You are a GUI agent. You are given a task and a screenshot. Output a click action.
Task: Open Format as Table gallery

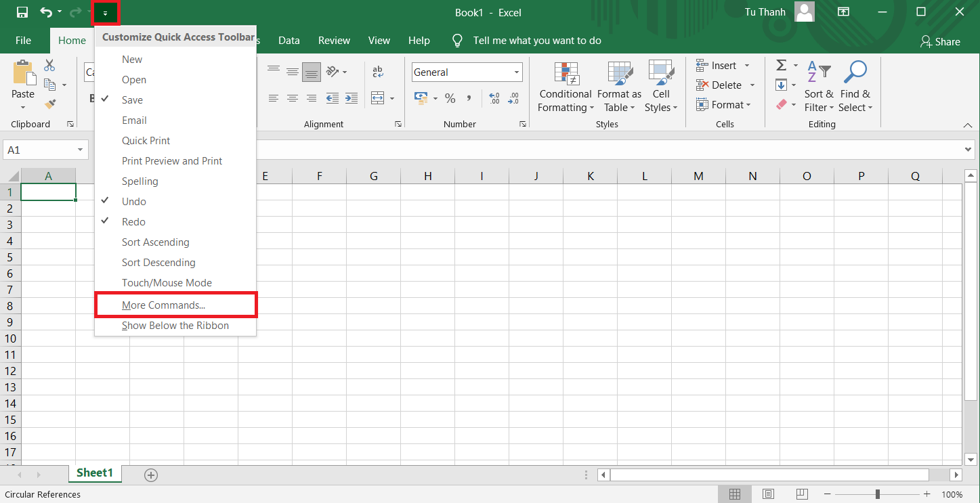click(619, 73)
